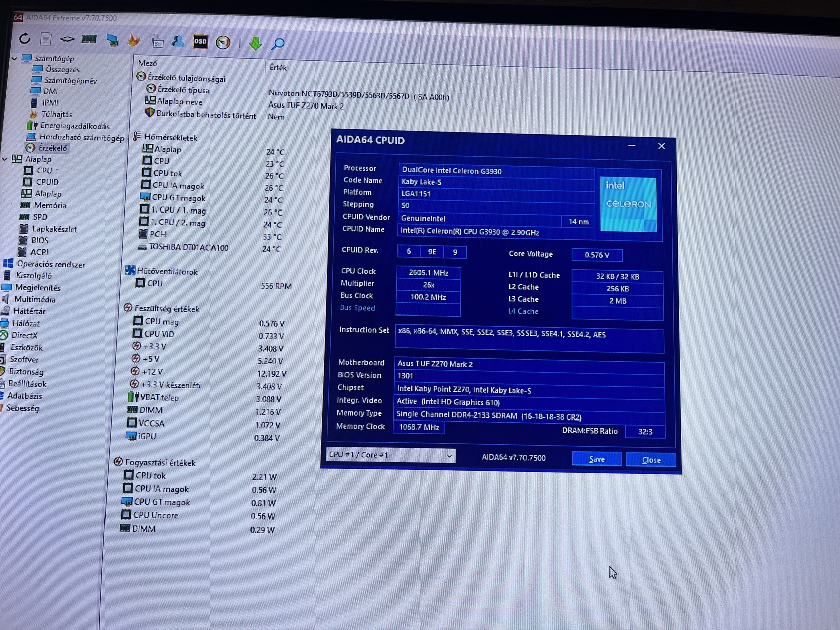840x630 pixels.
Task: Select the Burkolatba behatolás történt row
Action: [216, 115]
